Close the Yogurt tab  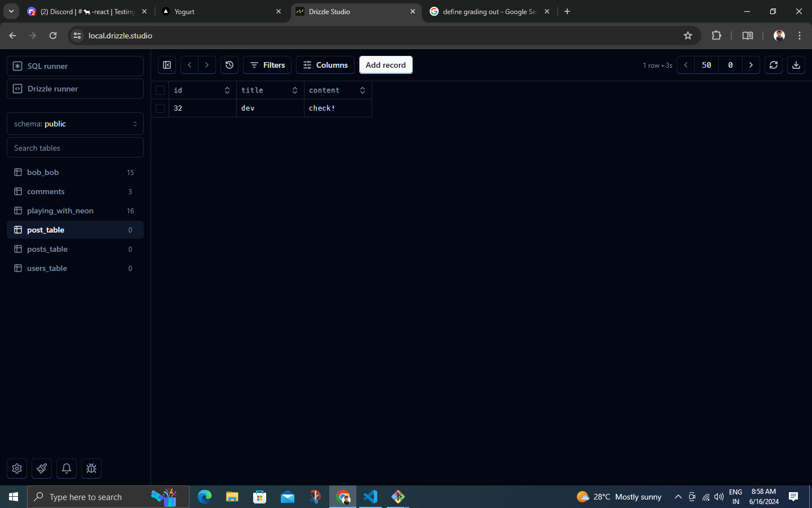pos(279,11)
